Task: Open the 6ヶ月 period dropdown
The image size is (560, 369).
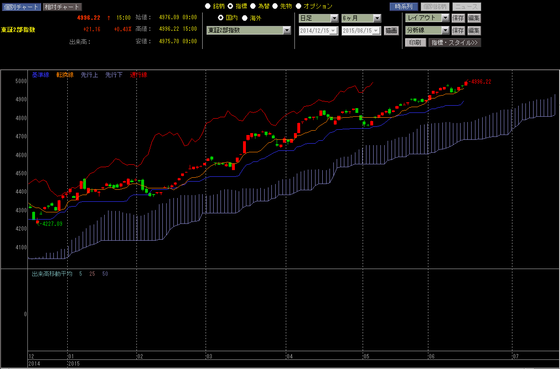Action: 361,19
